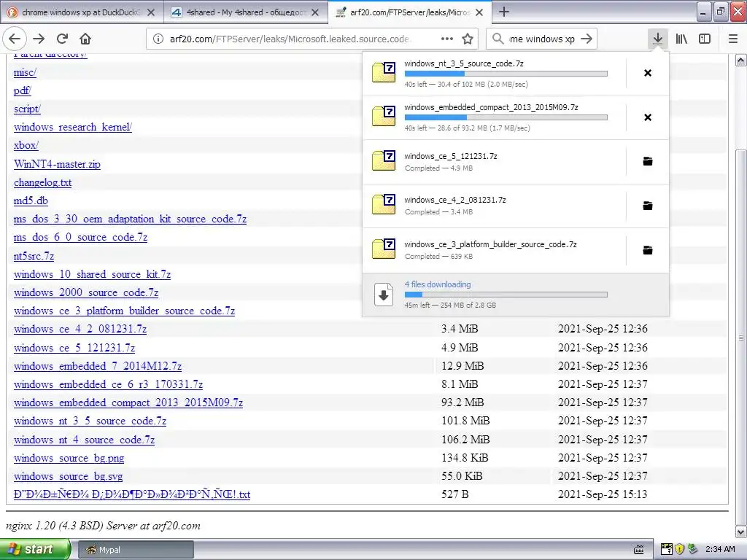This screenshot has width=747, height=560.
Task: Open the misc/ directory link
Action: tap(25, 72)
